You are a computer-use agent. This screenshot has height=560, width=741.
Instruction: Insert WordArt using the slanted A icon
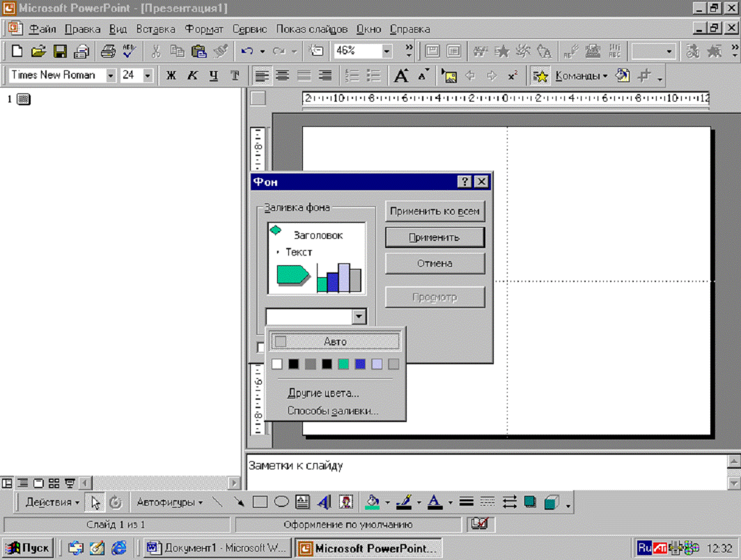pyautogui.click(x=324, y=501)
